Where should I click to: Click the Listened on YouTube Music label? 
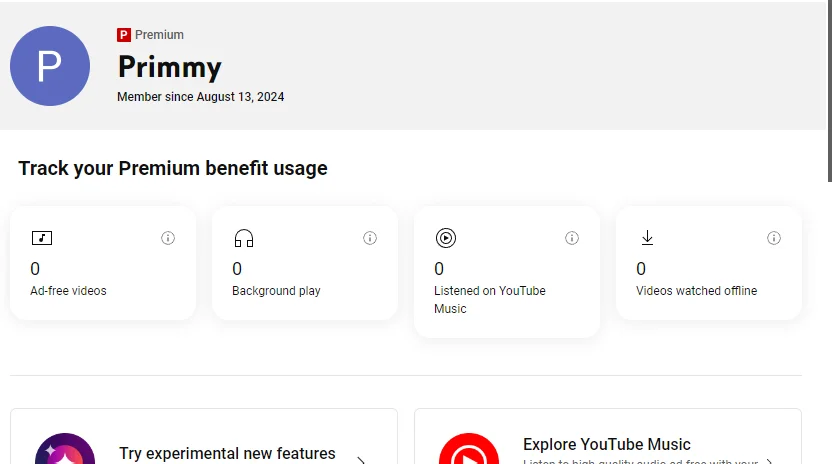click(x=490, y=300)
